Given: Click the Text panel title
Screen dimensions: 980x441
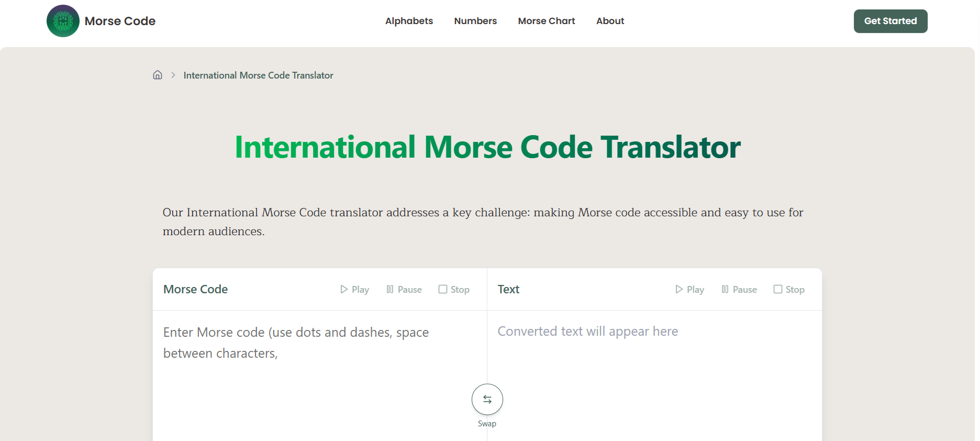Looking at the screenshot, I should 508,290.
